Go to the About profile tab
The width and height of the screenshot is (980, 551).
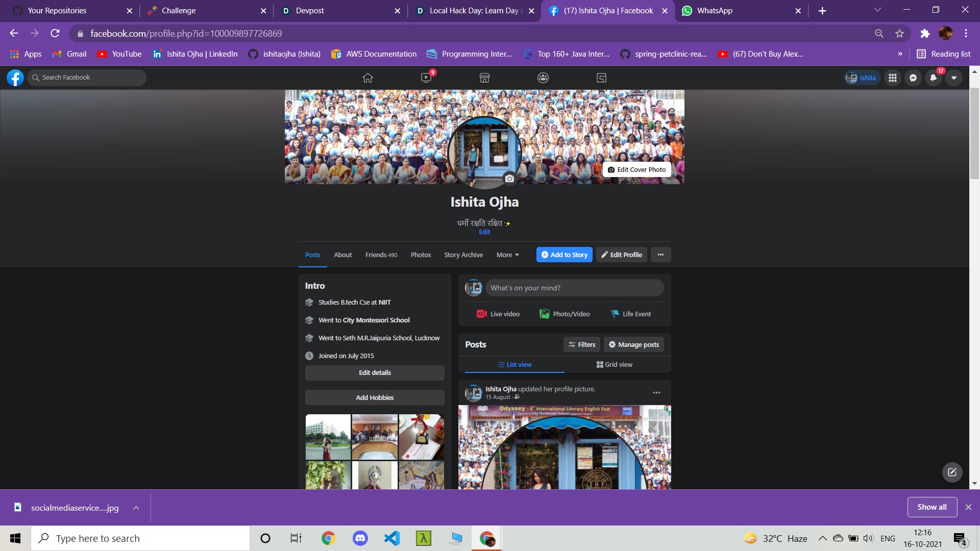pos(342,255)
